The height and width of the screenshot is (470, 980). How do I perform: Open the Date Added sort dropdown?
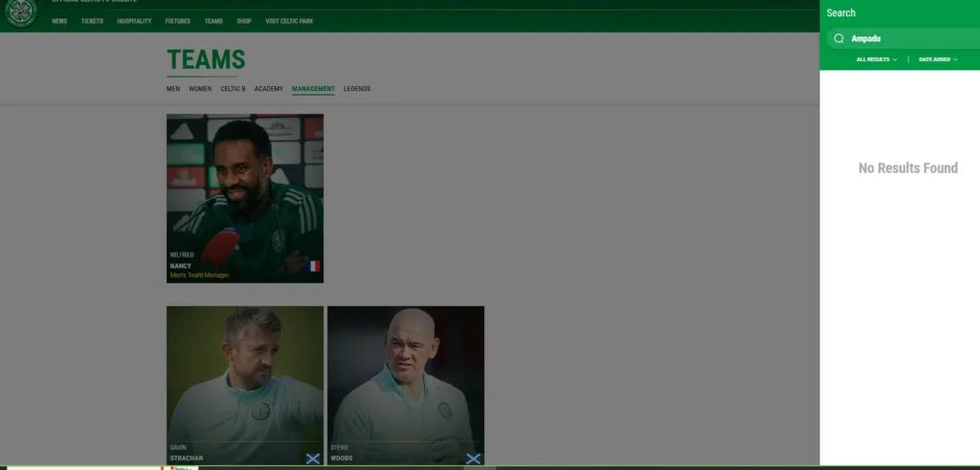[x=938, y=59]
